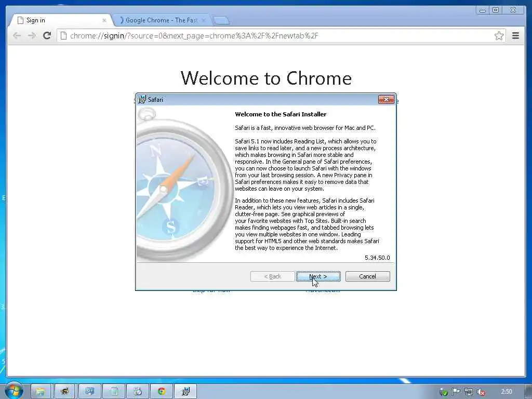Close the Safari installer dialog with the red X
The image size is (532, 399).
point(386,99)
